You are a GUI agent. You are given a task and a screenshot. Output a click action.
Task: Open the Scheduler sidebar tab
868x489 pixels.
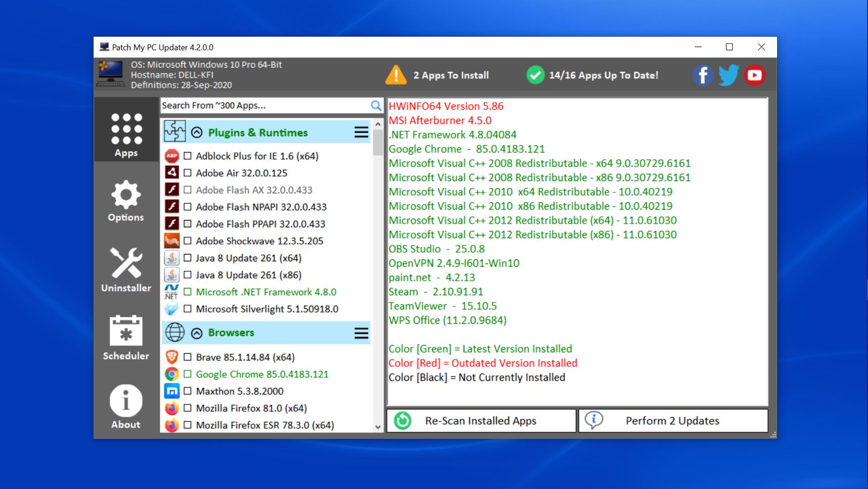[x=126, y=338]
